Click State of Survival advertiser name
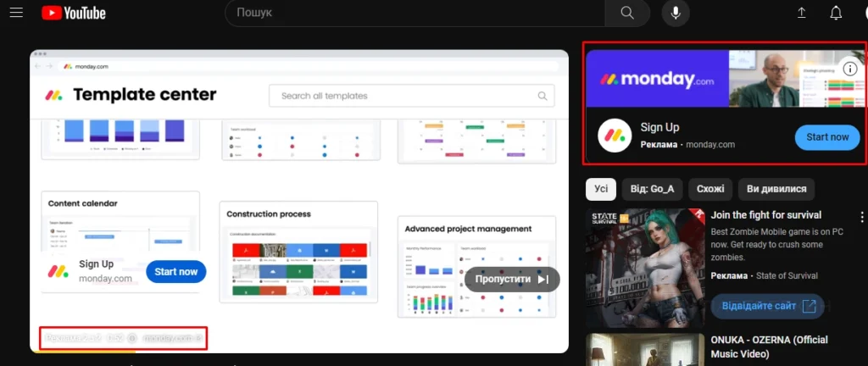 pyautogui.click(x=787, y=276)
